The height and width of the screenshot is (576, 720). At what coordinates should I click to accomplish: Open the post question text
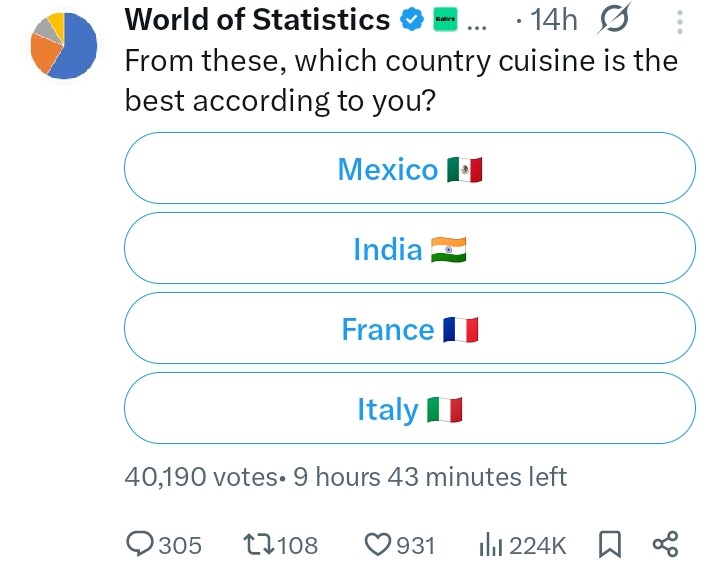coord(401,80)
